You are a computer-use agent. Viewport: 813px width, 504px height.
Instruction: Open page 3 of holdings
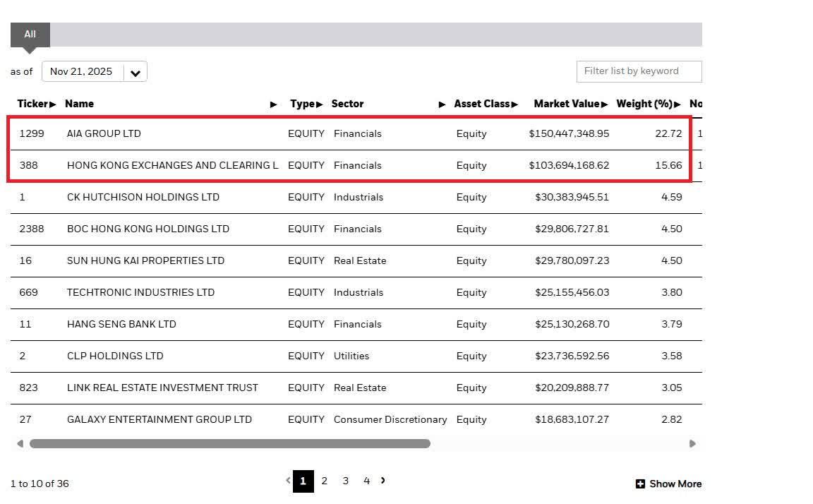click(x=346, y=481)
